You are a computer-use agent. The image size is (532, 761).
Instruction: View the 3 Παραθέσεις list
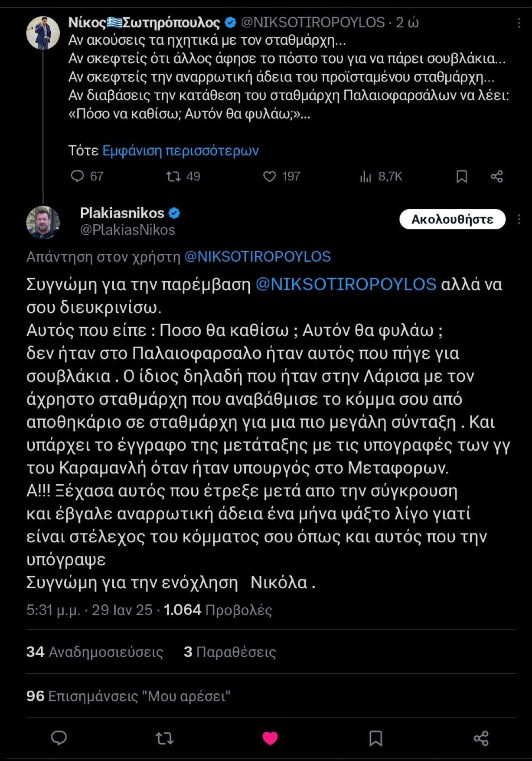(230, 652)
